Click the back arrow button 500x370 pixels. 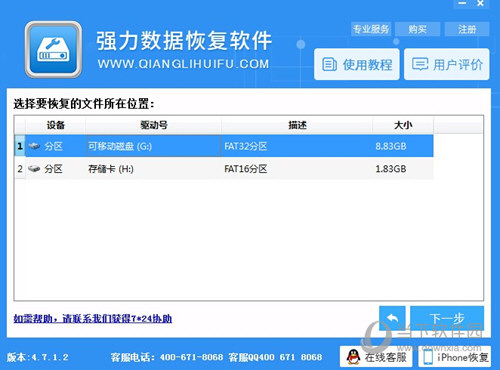click(x=392, y=318)
